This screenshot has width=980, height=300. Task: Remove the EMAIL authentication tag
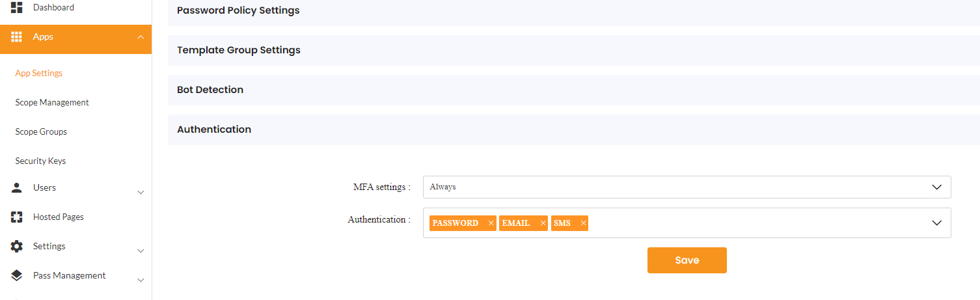(543, 223)
